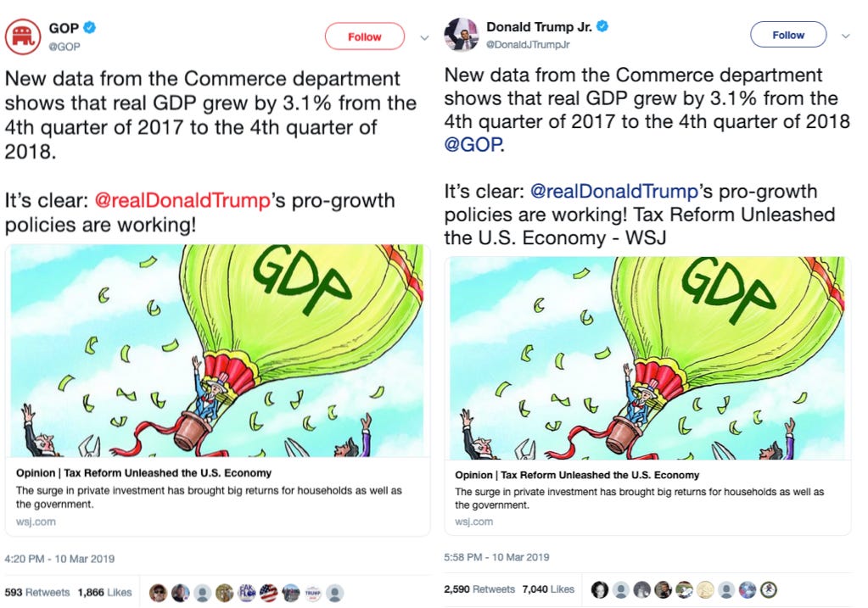Open American flag liker avatar in GOP tweet
Viewport: 868px width, 608px height.
click(268, 593)
